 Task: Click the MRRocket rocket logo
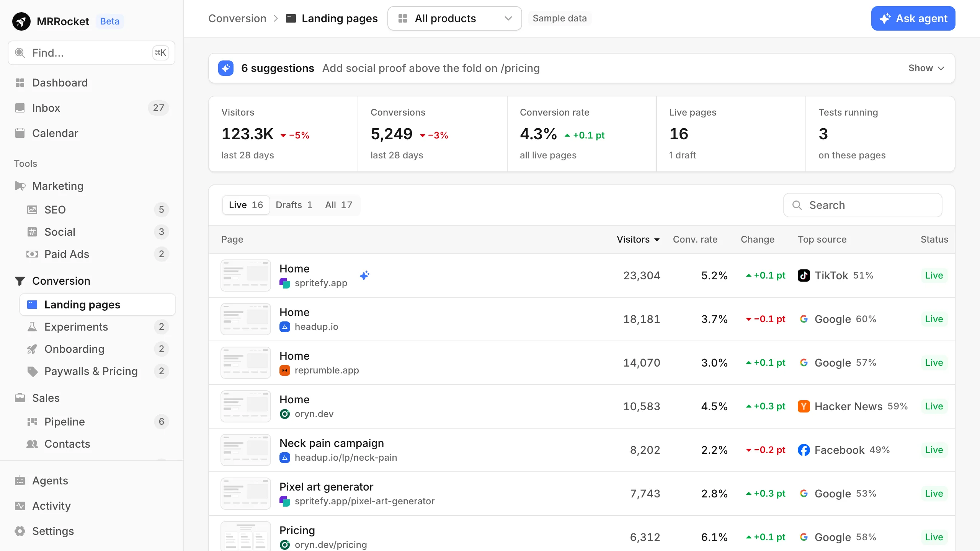(21, 21)
